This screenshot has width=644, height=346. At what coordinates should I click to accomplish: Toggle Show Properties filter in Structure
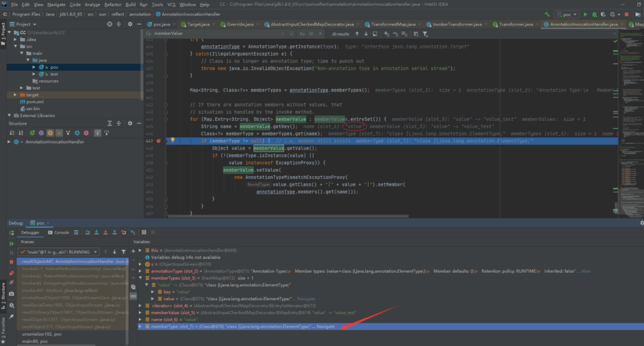click(x=41, y=133)
